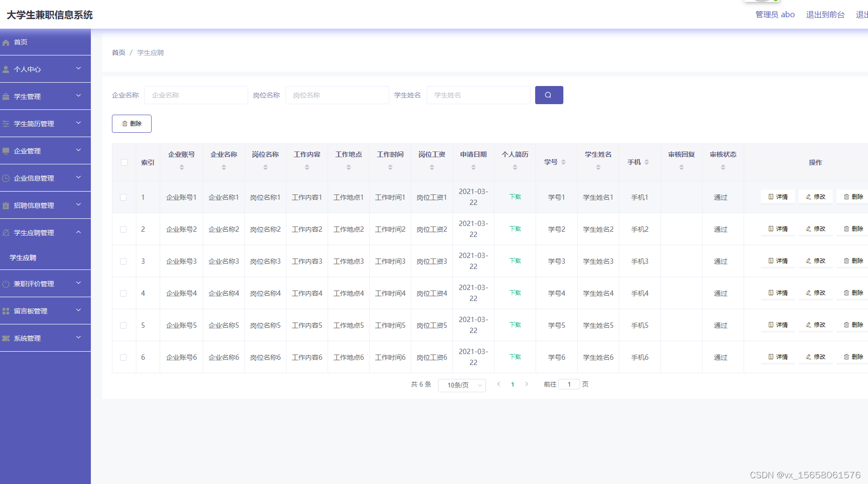Click 退出到前台 link
Screen dimensions: 868x484
pos(825,15)
